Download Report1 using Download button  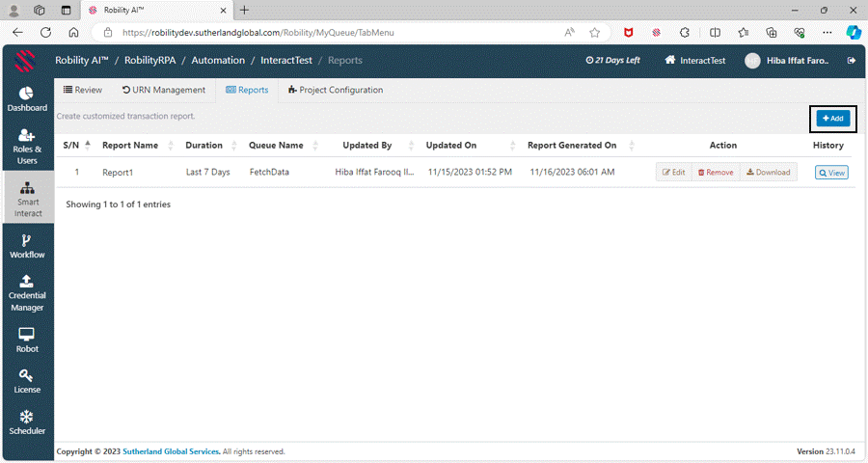pos(769,173)
